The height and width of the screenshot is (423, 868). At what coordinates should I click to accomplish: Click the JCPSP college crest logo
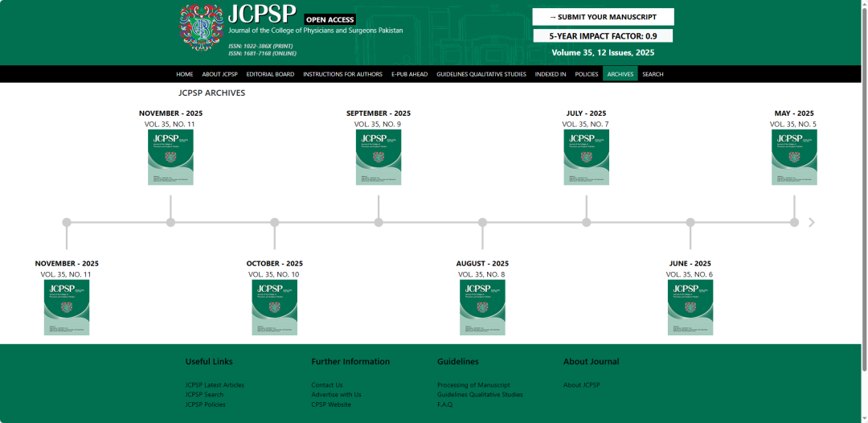point(202,27)
